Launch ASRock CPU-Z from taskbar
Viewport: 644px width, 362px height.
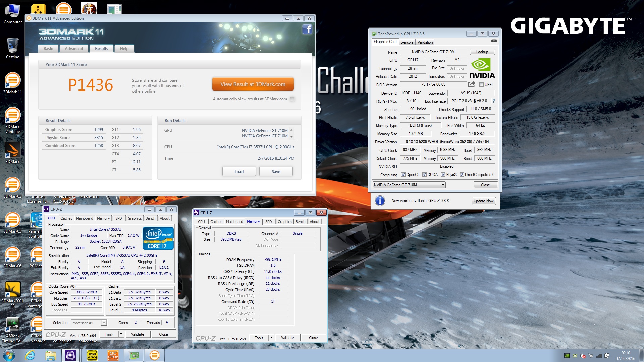(x=92, y=355)
